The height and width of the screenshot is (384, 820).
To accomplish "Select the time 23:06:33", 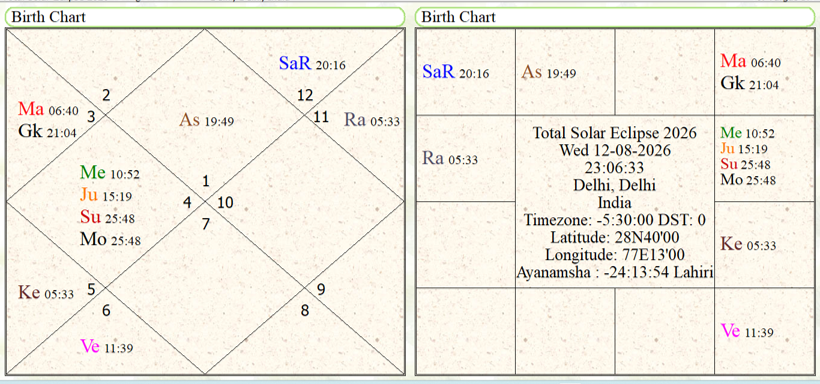I will coord(614,167).
